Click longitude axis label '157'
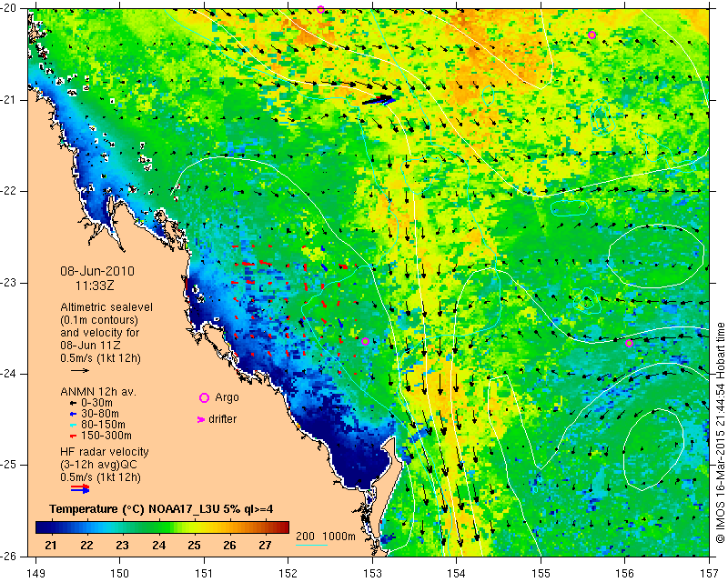Image resolution: width=728 pixels, height=582 pixels. coord(710,574)
